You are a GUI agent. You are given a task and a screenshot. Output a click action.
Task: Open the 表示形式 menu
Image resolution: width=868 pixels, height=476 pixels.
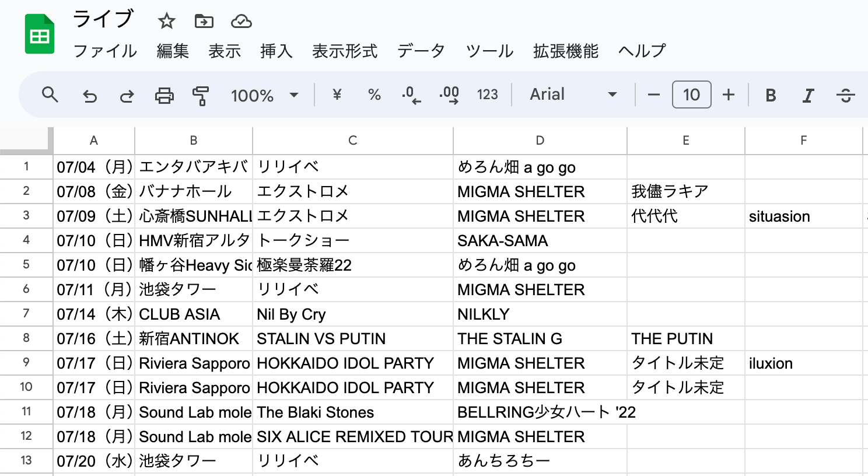click(x=345, y=51)
